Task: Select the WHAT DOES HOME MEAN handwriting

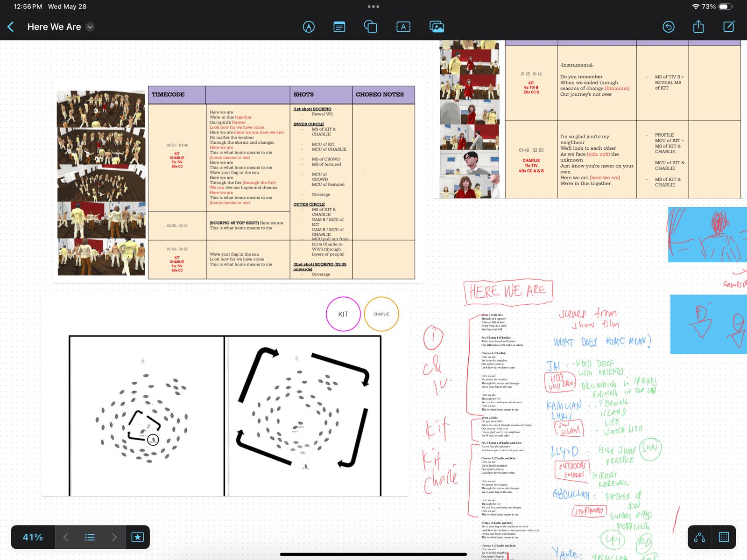Action: [x=602, y=342]
